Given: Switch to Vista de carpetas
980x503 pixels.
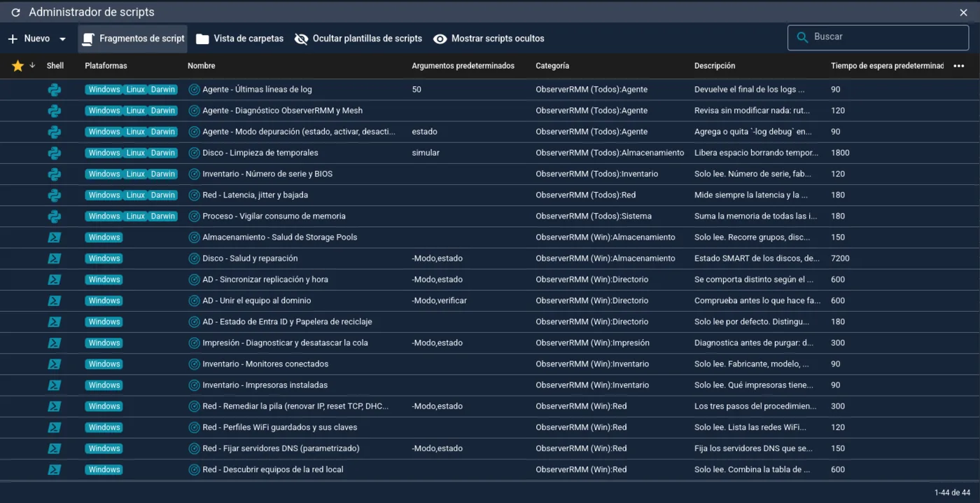Looking at the screenshot, I should coord(240,39).
